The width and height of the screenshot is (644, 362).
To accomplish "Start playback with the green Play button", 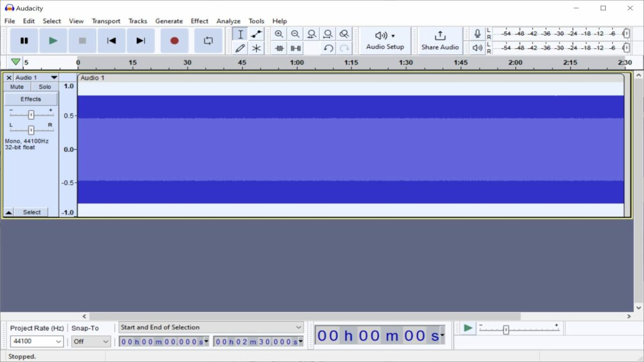I will click(x=53, y=41).
